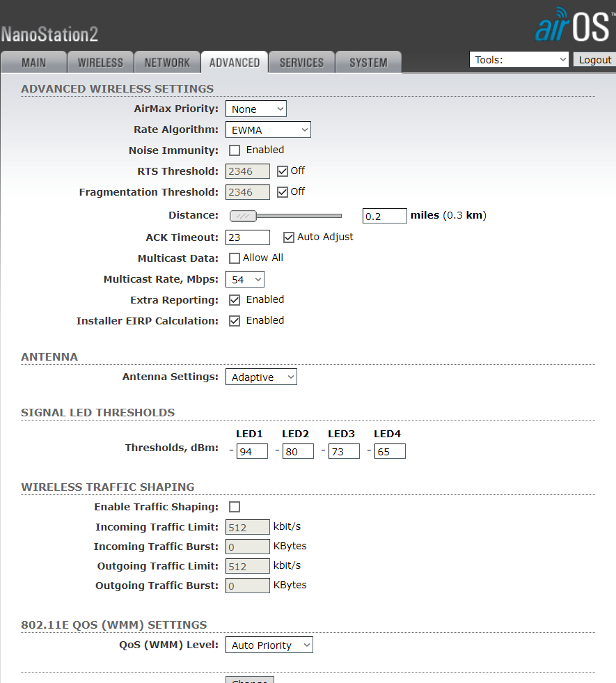Click the ACK Timeout input field

click(248, 237)
